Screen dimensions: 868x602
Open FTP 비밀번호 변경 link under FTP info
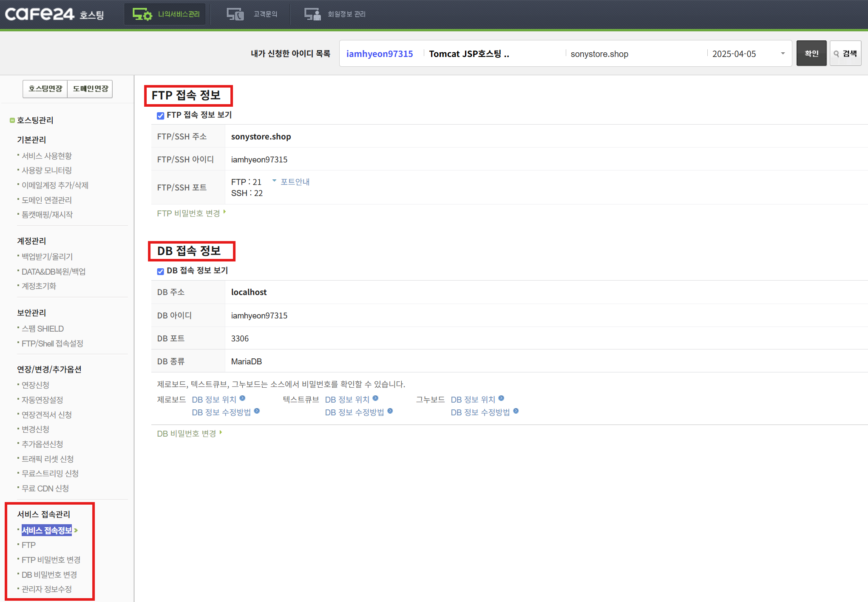click(189, 213)
